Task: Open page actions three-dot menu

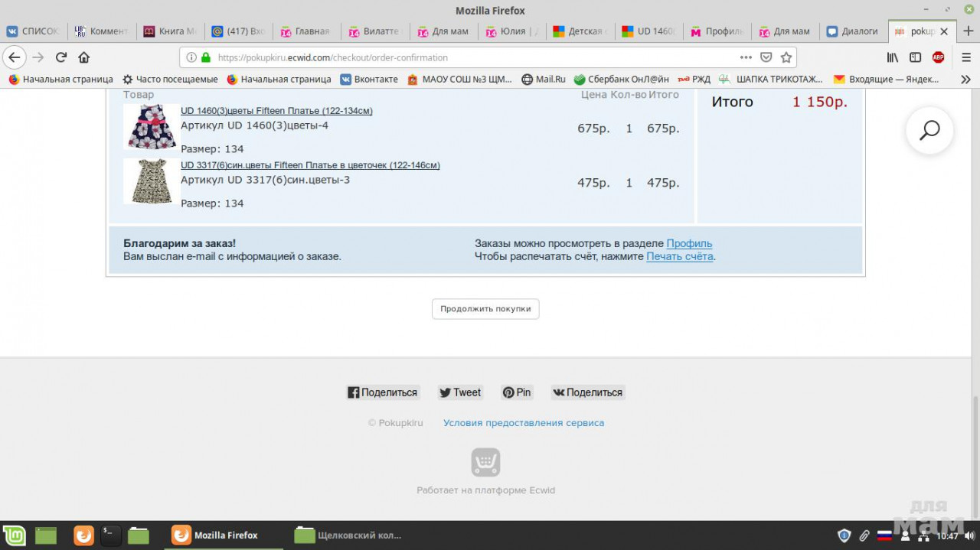Action: (x=746, y=57)
